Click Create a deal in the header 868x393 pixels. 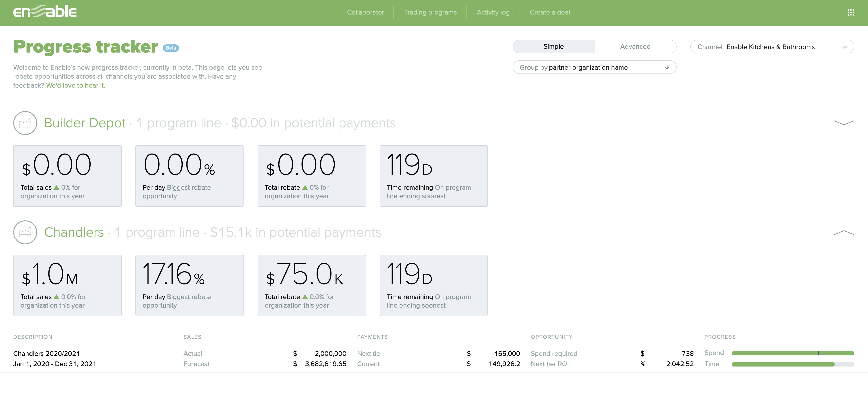550,12
